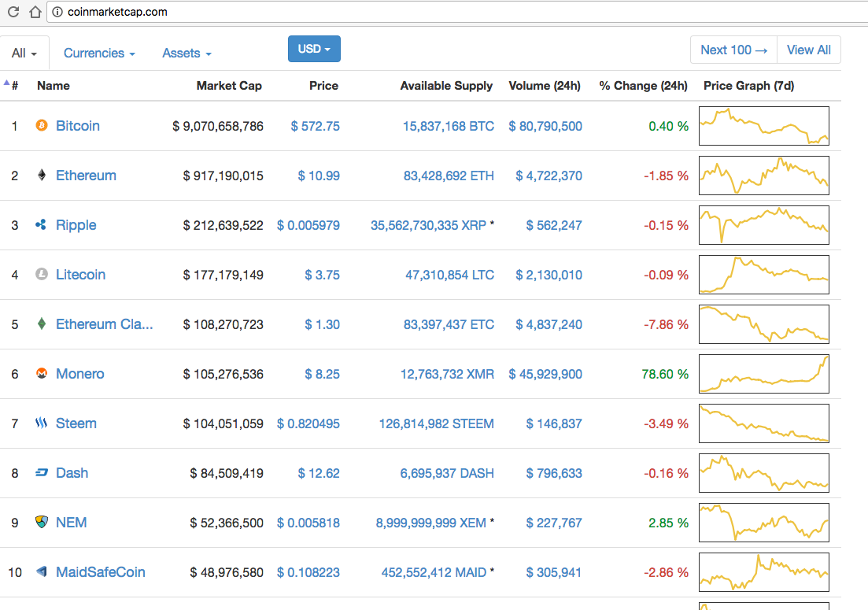The width and height of the screenshot is (868, 610).
Task: Open the All filter dropdown
Action: [24, 54]
